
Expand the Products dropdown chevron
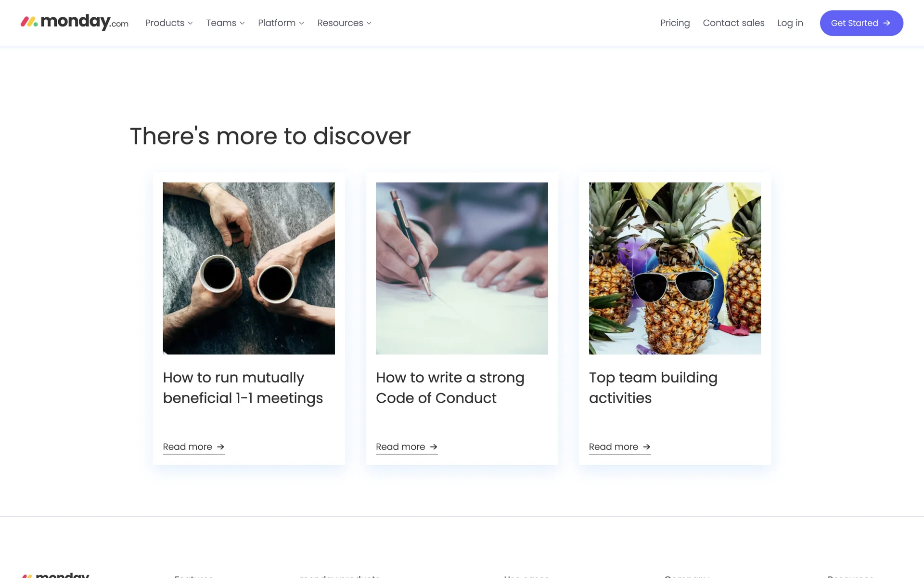tap(190, 23)
